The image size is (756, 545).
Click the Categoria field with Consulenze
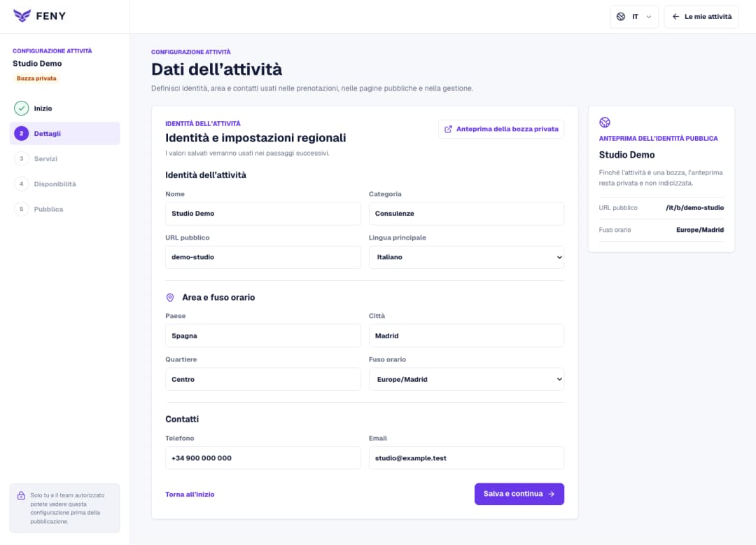coord(466,214)
